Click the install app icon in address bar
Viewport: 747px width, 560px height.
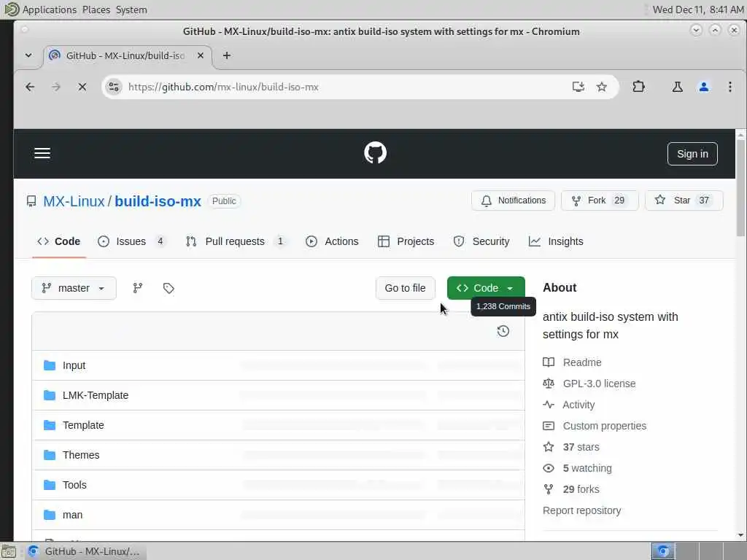(578, 87)
